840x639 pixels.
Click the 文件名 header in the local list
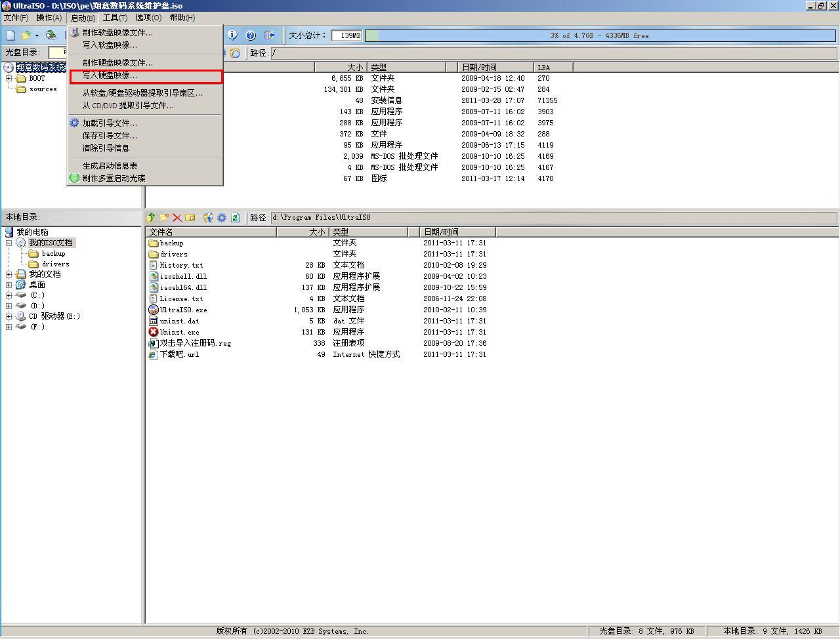(x=211, y=232)
